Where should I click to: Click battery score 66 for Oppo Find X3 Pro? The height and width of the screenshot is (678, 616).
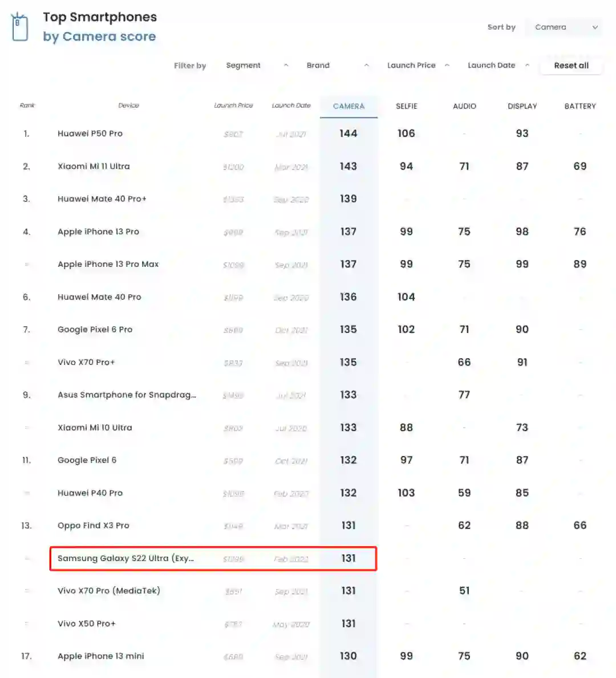tap(580, 525)
